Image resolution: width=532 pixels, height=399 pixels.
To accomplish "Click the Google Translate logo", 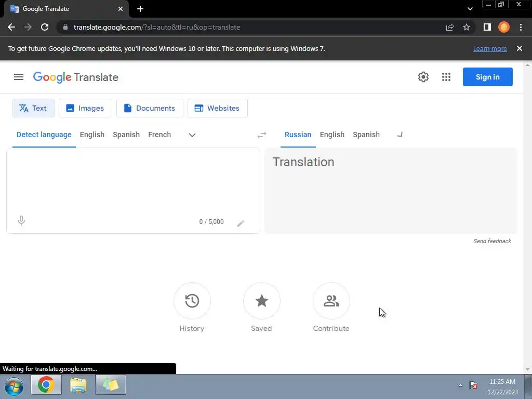I will pos(76,77).
